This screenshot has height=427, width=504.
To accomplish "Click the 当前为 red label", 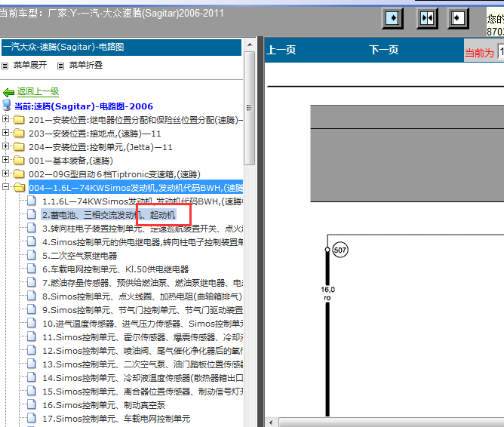I will [479, 53].
